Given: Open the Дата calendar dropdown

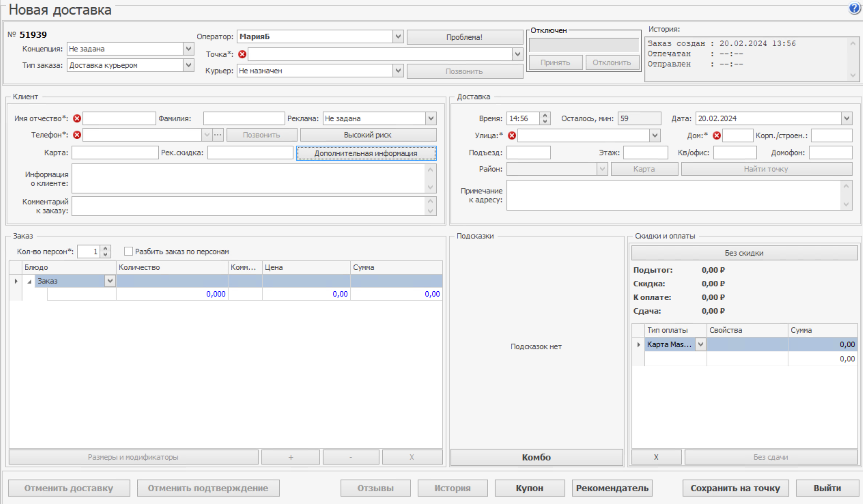Looking at the screenshot, I should 847,118.
